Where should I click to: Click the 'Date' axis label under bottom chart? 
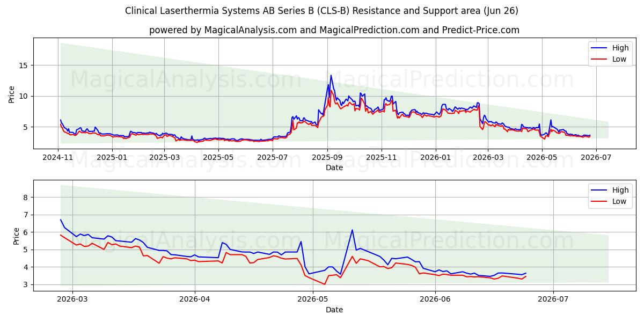[x=334, y=310]
